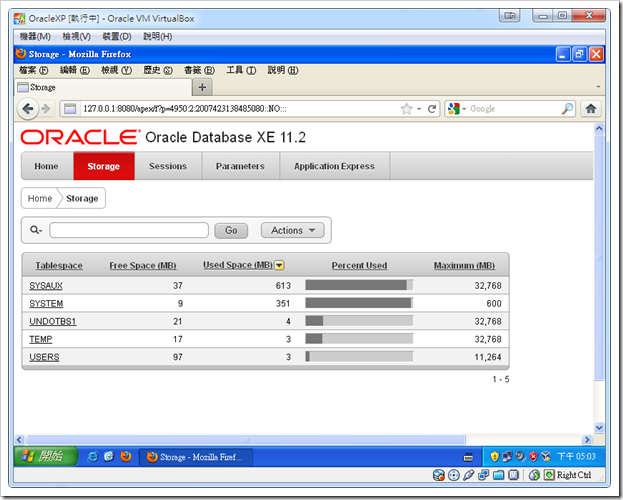Viewport: 623px width, 500px height.
Task: Bookmark this page with the star icon
Action: [406, 109]
